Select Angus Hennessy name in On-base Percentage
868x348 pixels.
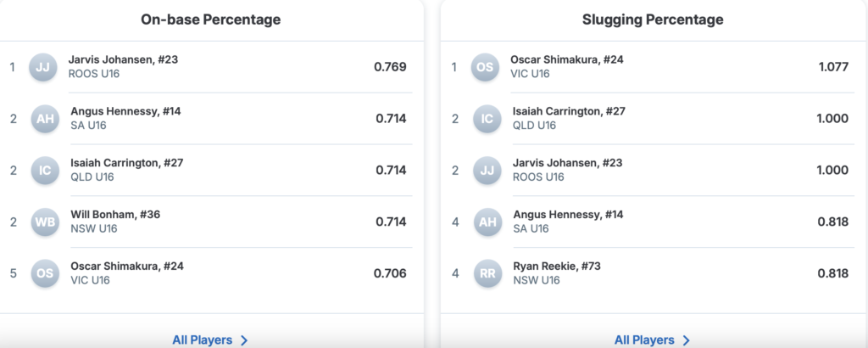point(125,111)
